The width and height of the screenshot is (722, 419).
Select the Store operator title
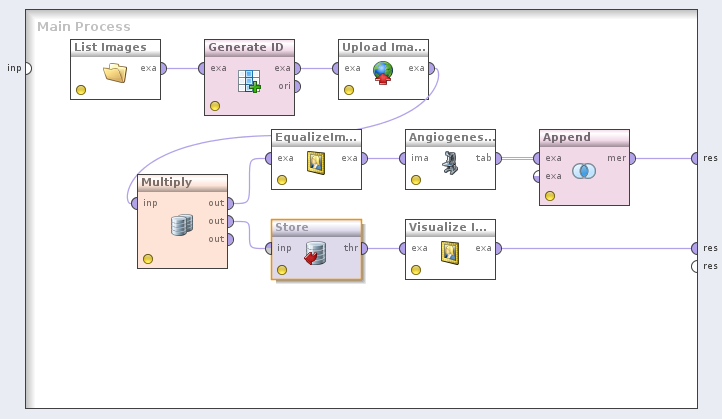[292, 227]
